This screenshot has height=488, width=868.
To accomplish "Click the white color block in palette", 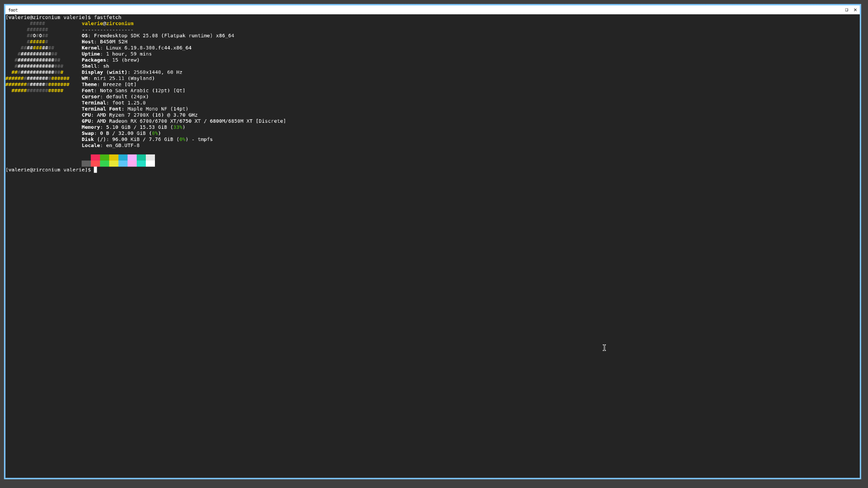I will tap(150, 160).
